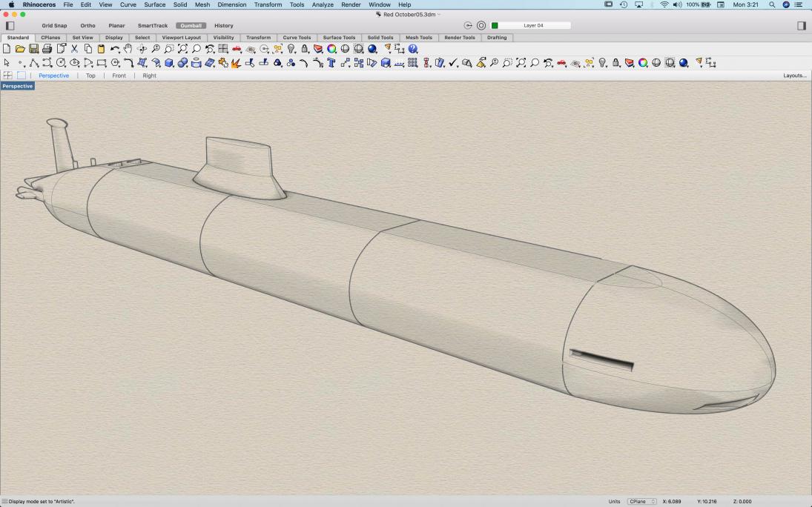The height and width of the screenshot is (507, 812).
Task: Enable Ortho mode
Action: [x=88, y=25]
